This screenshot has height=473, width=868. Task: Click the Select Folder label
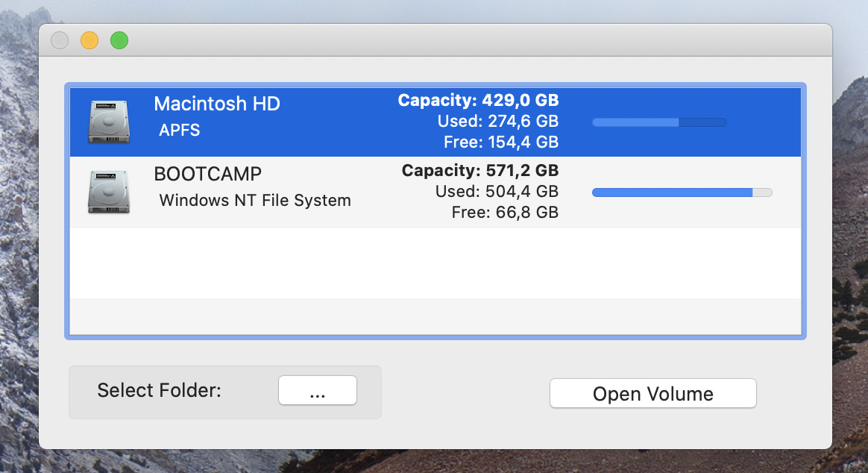(x=159, y=390)
